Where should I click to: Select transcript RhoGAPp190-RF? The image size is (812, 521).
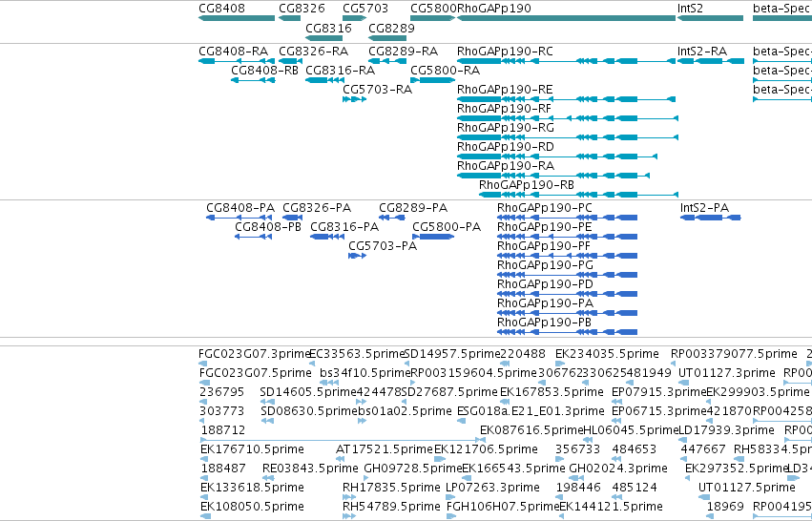(x=568, y=118)
